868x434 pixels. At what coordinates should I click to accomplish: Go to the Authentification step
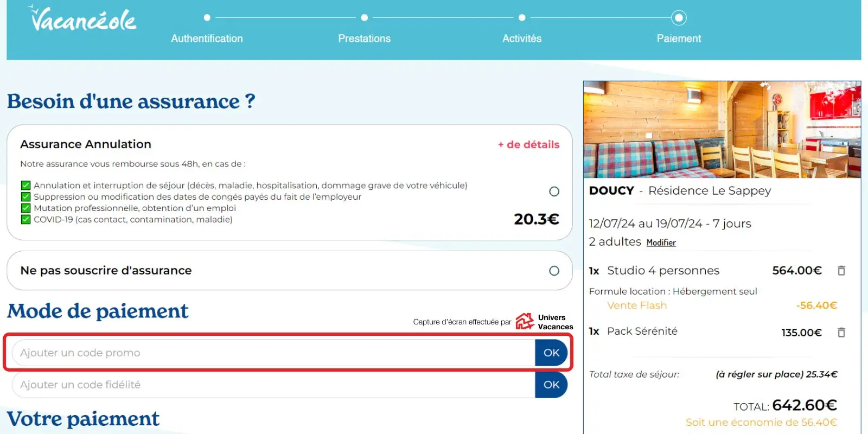tap(207, 39)
